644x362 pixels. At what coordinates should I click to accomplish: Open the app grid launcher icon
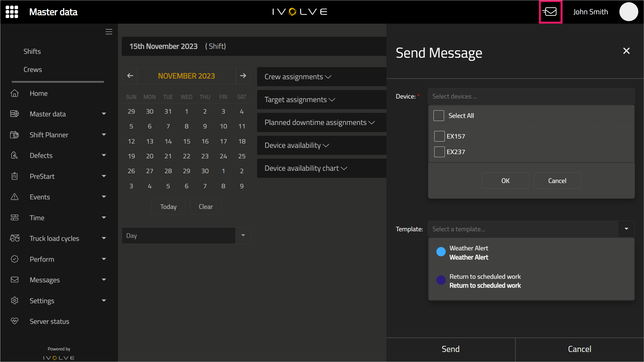coord(12,12)
